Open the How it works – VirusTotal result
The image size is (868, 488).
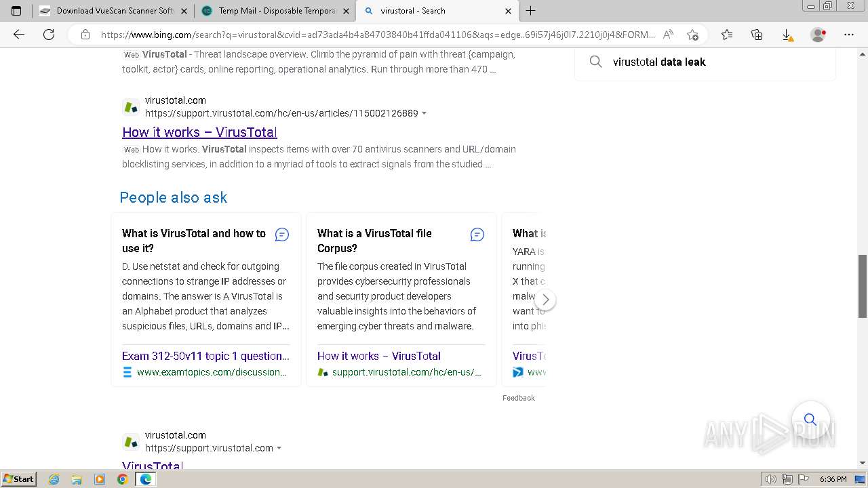pyautogui.click(x=199, y=132)
